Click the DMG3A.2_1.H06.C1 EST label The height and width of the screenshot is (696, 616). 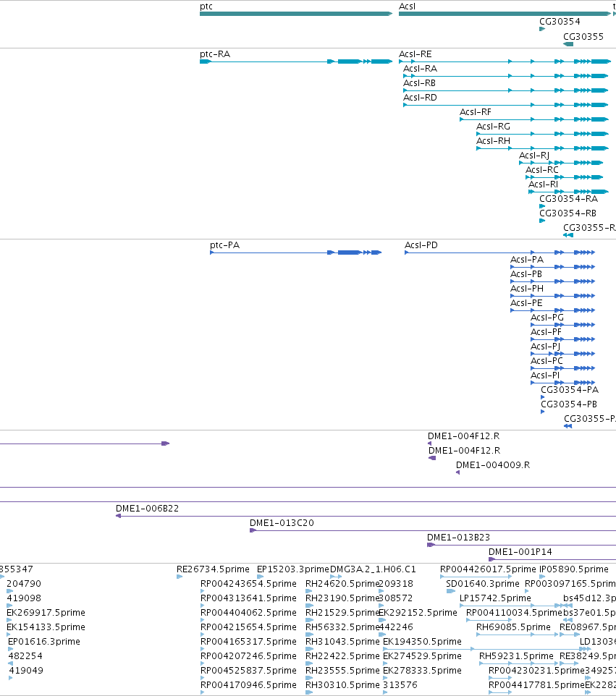[x=373, y=569]
